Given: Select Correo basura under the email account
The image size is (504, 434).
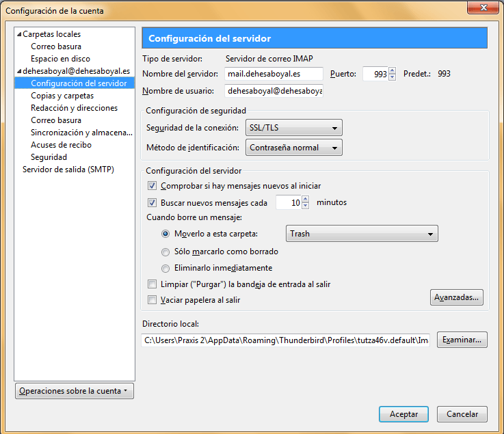Looking at the screenshot, I should click(x=56, y=120).
